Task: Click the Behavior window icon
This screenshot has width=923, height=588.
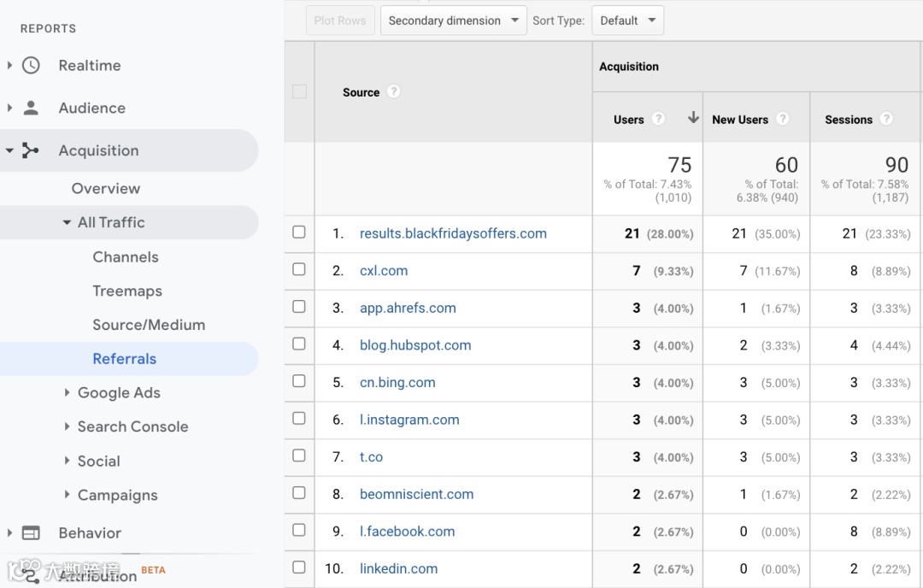Action: click(31, 532)
